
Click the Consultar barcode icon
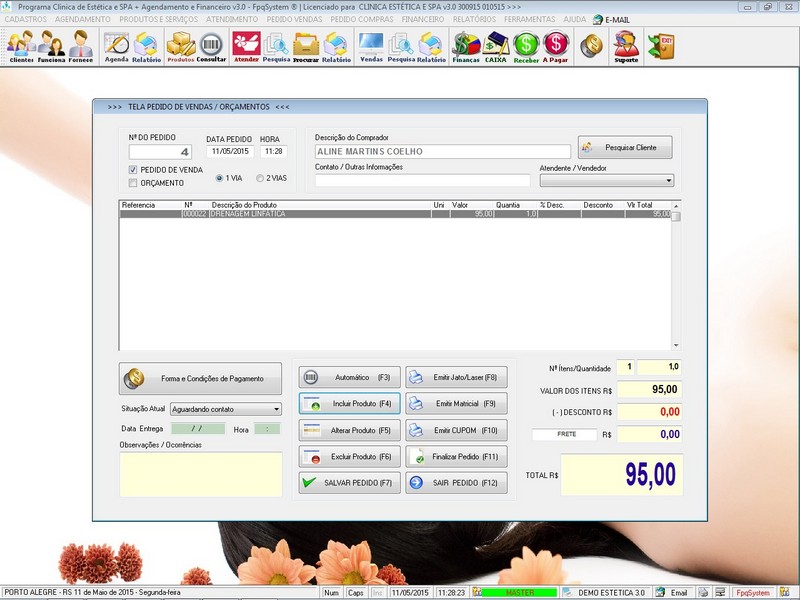point(211,46)
